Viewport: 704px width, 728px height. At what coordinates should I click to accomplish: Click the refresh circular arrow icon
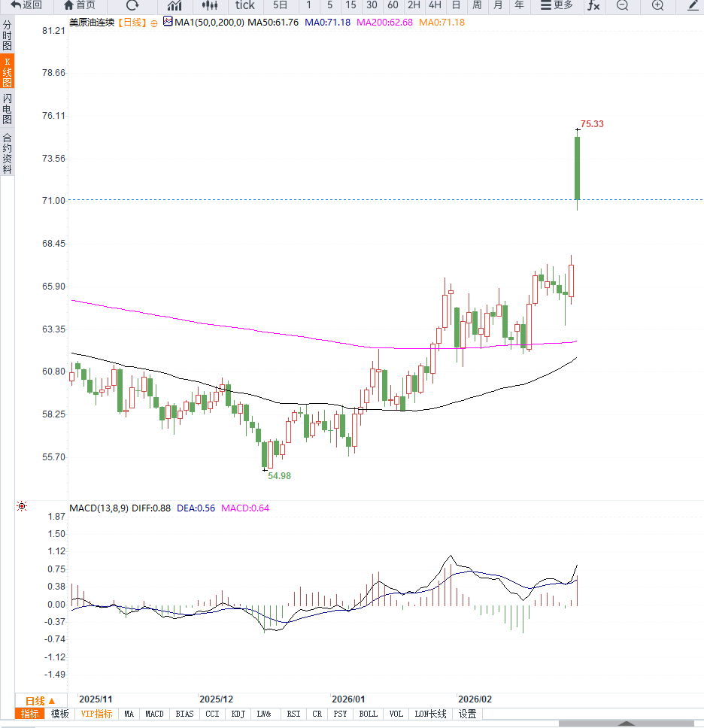[132, 5]
